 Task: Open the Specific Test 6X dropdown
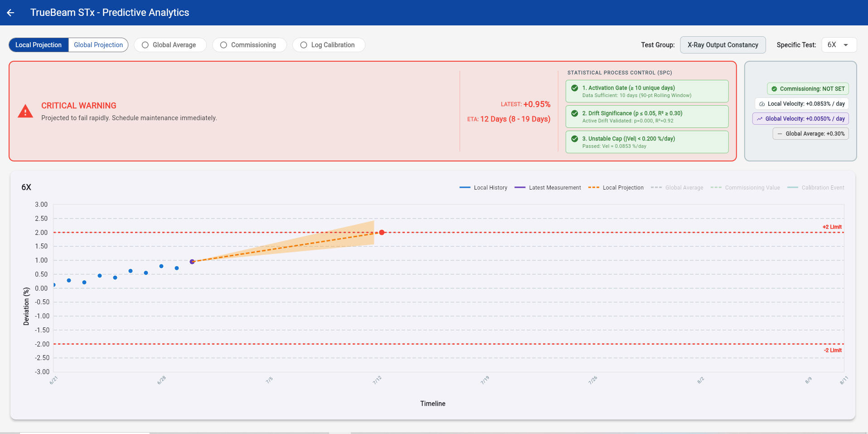coord(839,45)
